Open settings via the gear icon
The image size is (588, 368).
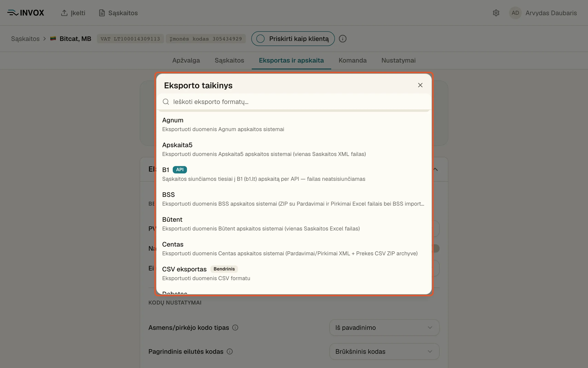coord(496,13)
